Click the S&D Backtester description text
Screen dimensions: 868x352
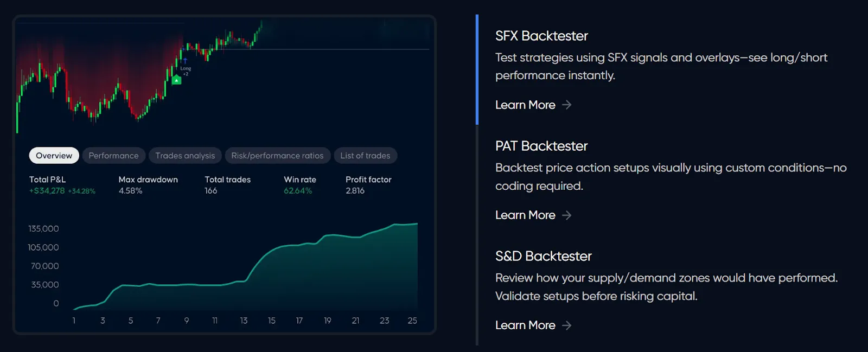pyautogui.click(x=667, y=287)
